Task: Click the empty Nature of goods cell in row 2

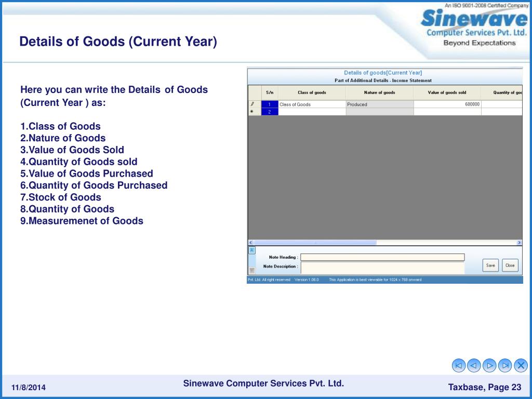Action: [379, 112]
